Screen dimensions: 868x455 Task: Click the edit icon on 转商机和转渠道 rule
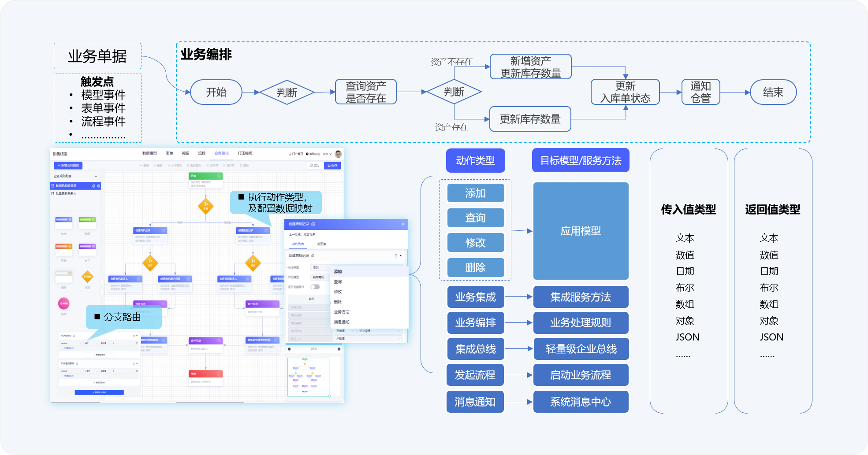coord(93,186)
